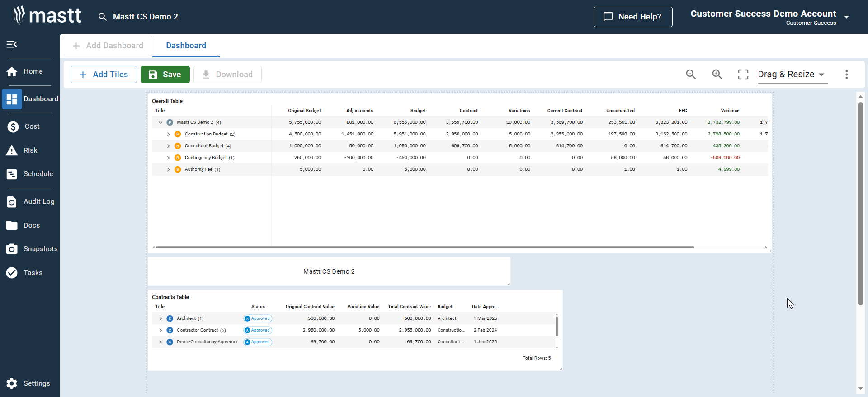Viewport: 868px width, 397px height.
Task: Click the Mastt CS Demo 2 project search text
Action: click(x=146, y=17)
